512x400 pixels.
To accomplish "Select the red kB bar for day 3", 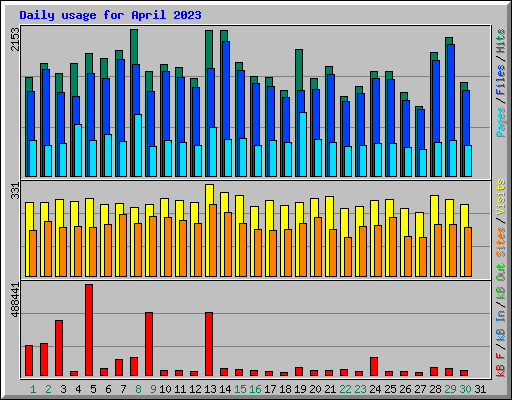I will pyautogui.click(x=59, y=348).
